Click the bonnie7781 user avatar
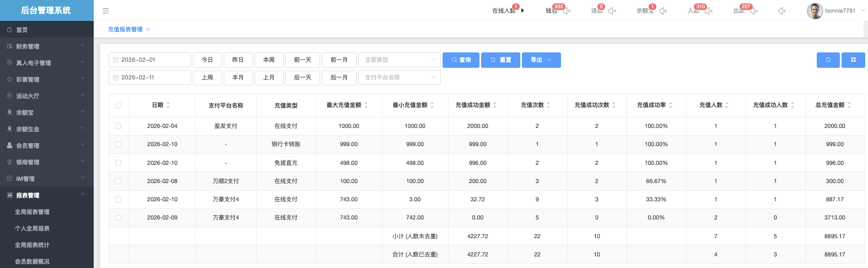Screen dimensions: 868x268 click(815, 11)
